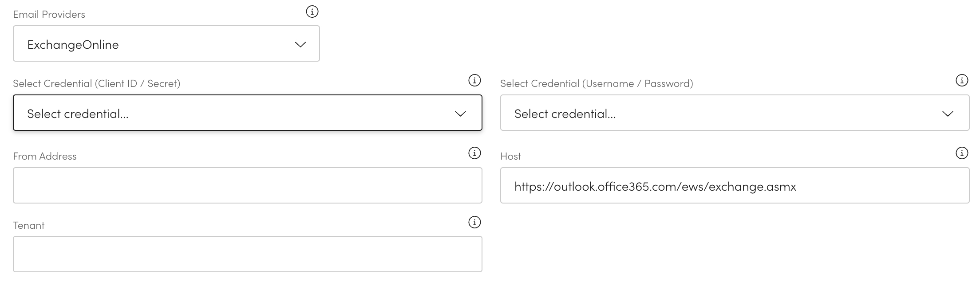Screen dimensions: 980x282
Task: Click chevron arrow in Client ID / Secret selector
Action: tap(460, 114)
